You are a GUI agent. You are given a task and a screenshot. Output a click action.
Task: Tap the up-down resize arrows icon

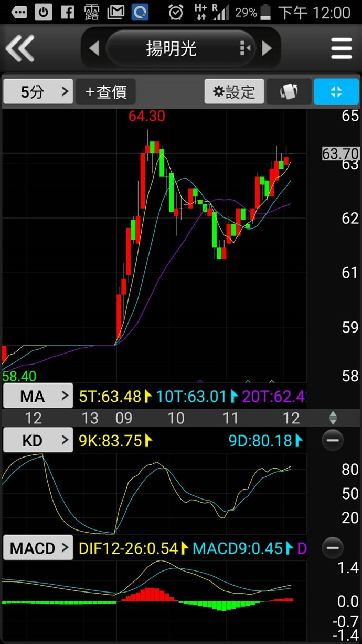333,418
